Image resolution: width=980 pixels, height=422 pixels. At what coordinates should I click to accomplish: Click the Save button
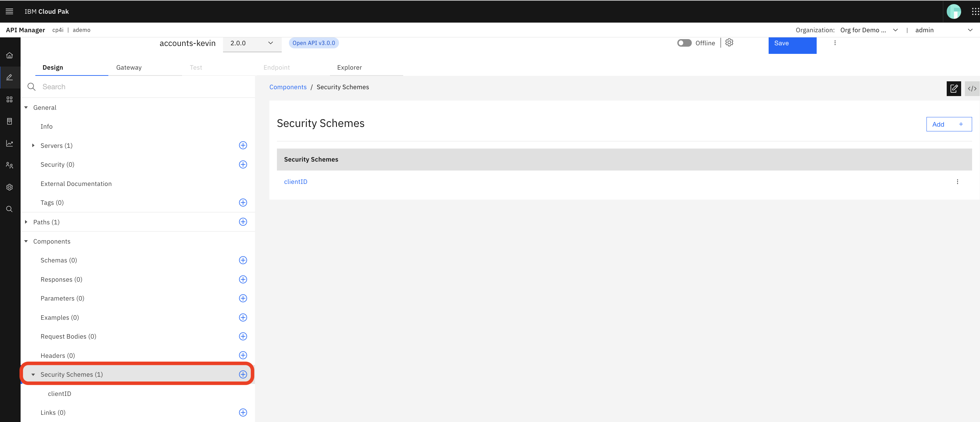coord(792,43)
